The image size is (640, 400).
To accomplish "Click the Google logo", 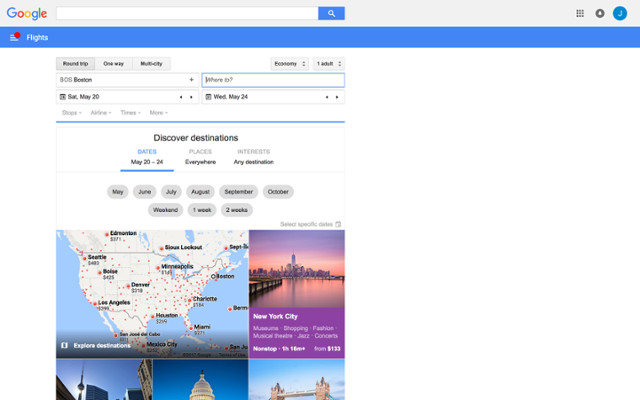I will point(27,13).
